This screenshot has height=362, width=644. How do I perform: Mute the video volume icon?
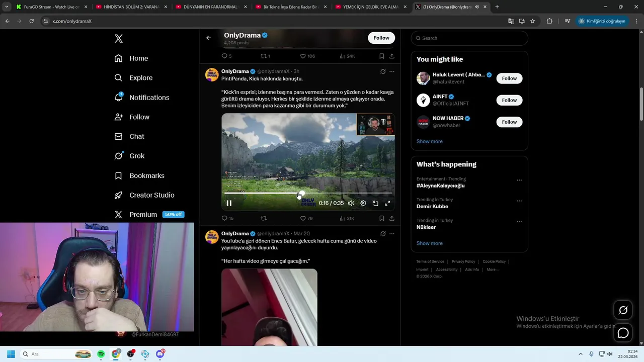pos(351,203)
